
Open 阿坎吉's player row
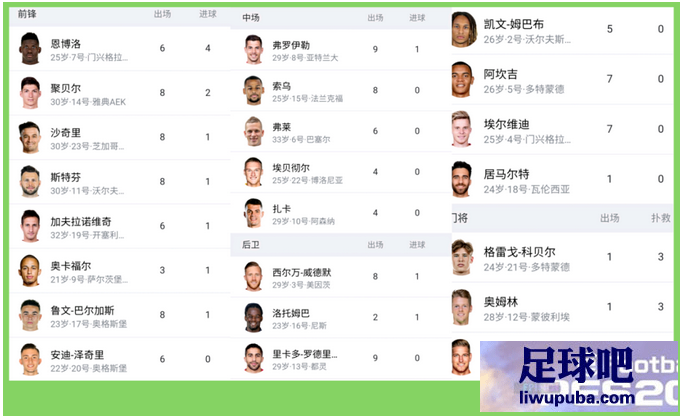pyautogui.click(x=562, y=79)
